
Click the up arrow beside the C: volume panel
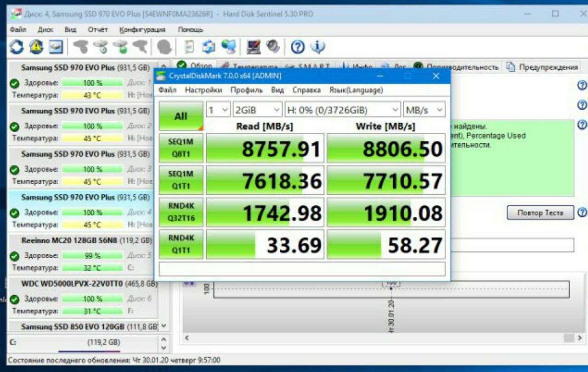[164, 339]
